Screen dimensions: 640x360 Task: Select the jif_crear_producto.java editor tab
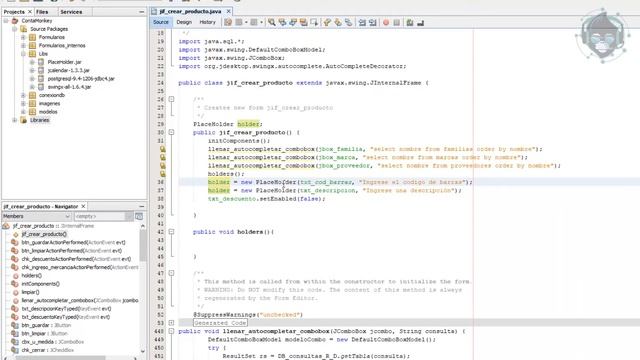coord(190,11)
